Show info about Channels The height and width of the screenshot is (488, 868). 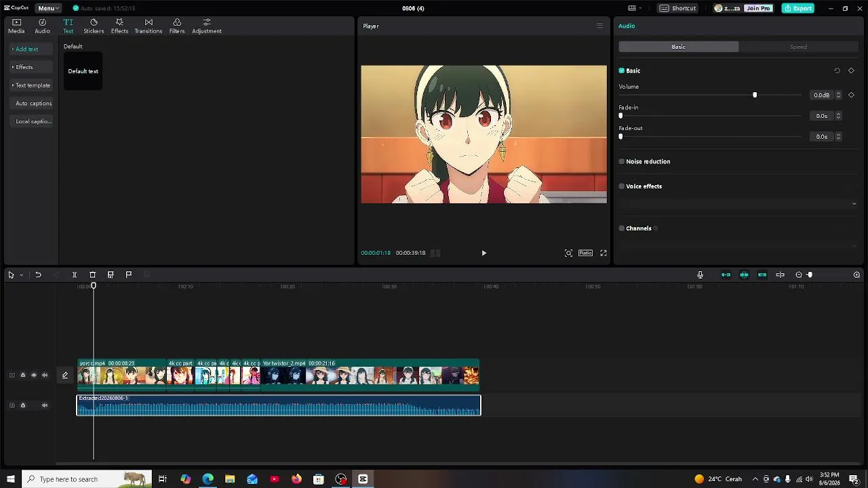[656, 228]
